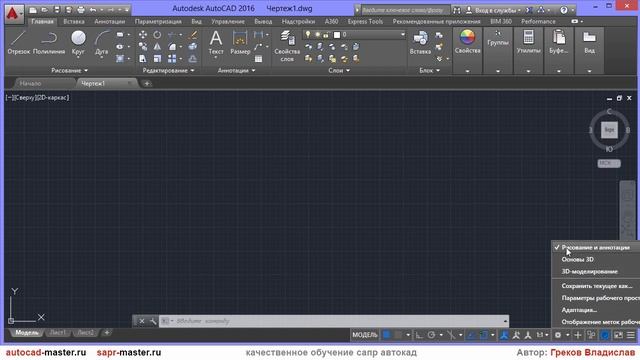Select the Отрезок (Line) tool
This screenshot has width=640, height=360.
pyautogui.click(x=18, y=43)
